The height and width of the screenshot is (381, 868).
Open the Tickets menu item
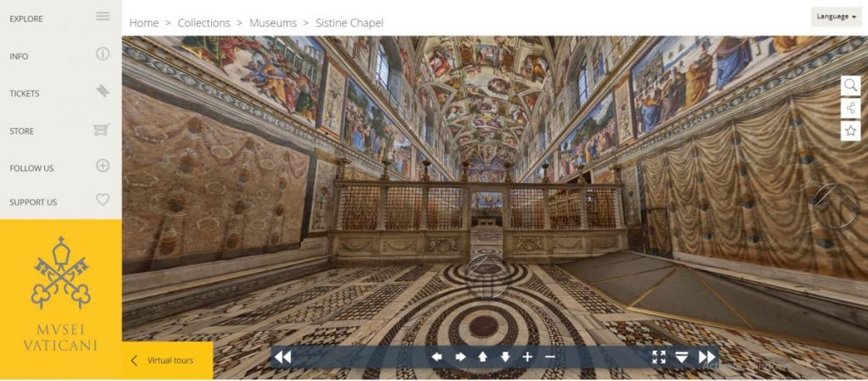[59, 93]
